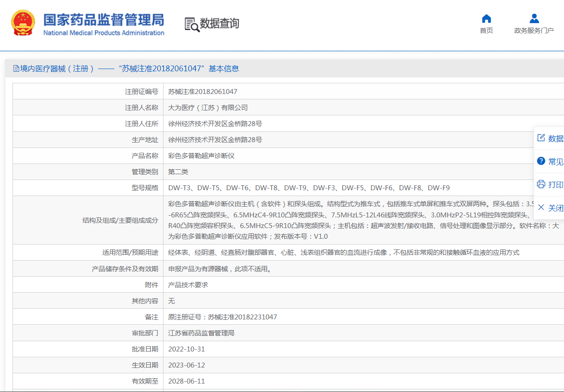Click 关闭 close button in side panel

pyautogui.click(x=556, y=208)
